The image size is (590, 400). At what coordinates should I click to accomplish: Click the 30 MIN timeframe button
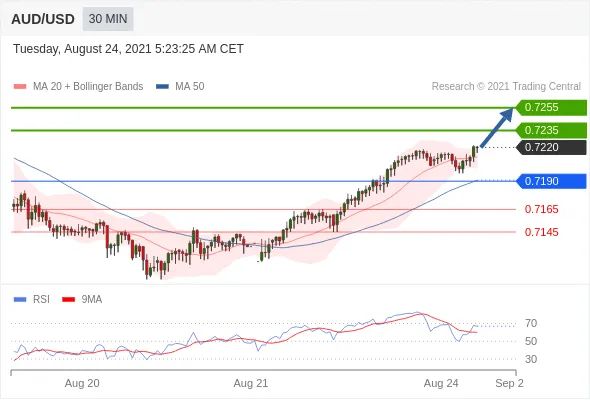pos(108,19)
